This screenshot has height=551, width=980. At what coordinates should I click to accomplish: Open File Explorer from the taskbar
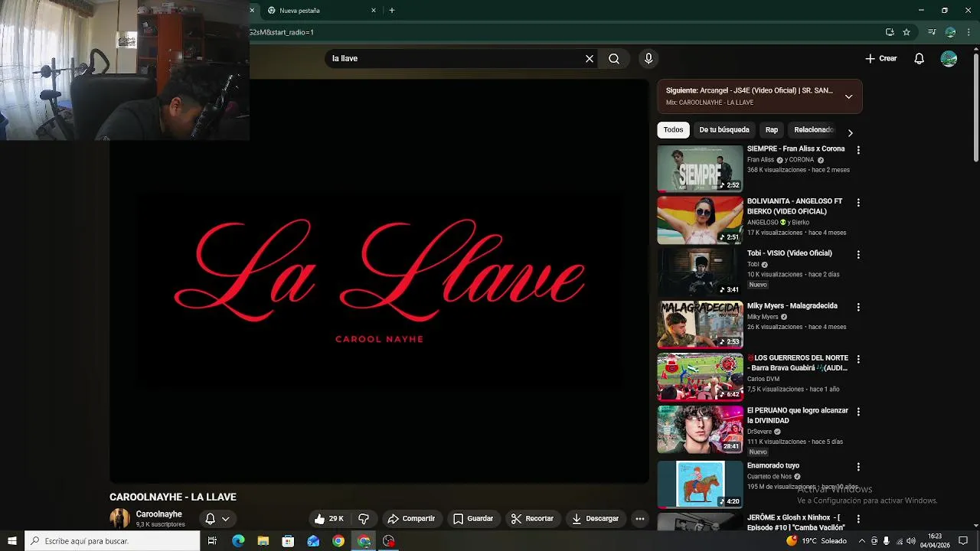click(x=263, y=541)
